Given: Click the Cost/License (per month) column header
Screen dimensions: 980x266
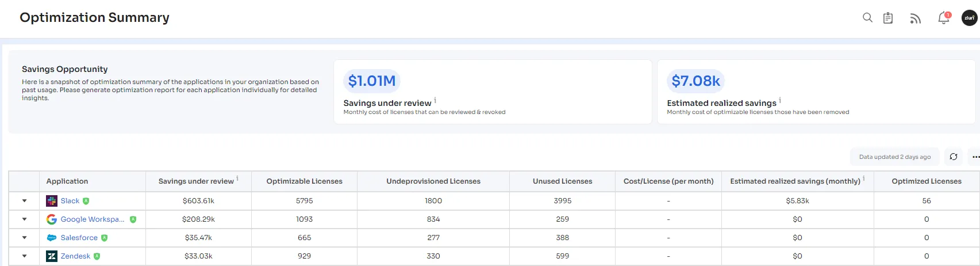Looking at the screenshot, I should tap(668, 181).
